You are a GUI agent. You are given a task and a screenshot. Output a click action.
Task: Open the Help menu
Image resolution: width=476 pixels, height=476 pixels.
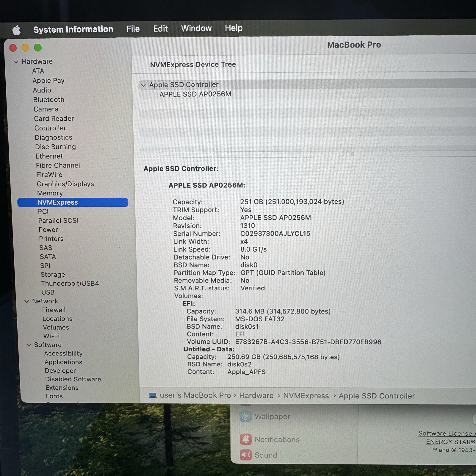pos(234,28)
